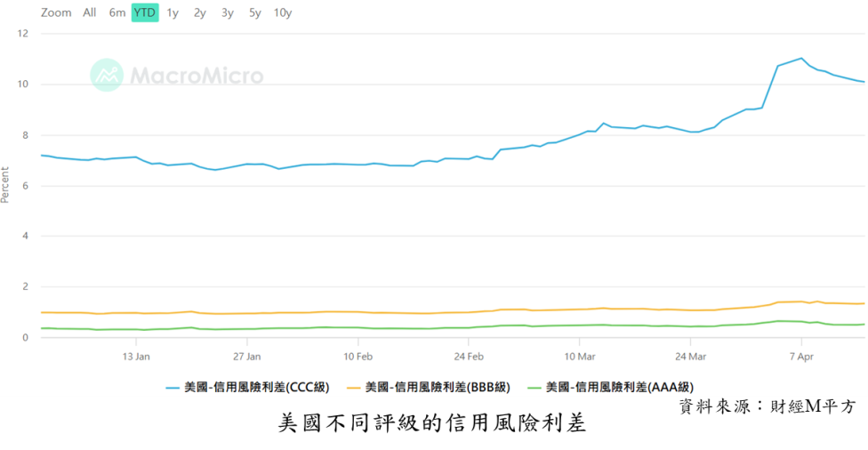Click the 10 Mar x-axis date label
This screenshot has height=450, width=868.
[580, 357]
